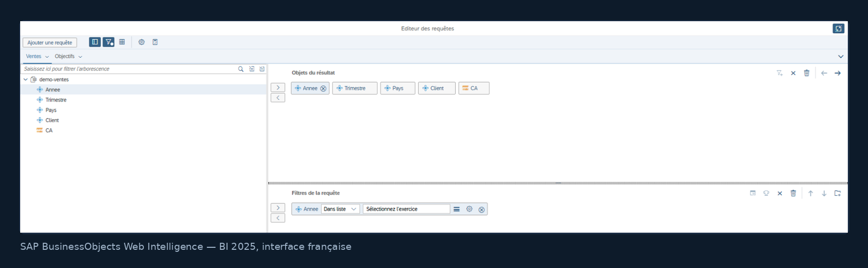Open the Dans liste operator dropdown
This screenshot has height=268, width=868.
tap(341, 209)
